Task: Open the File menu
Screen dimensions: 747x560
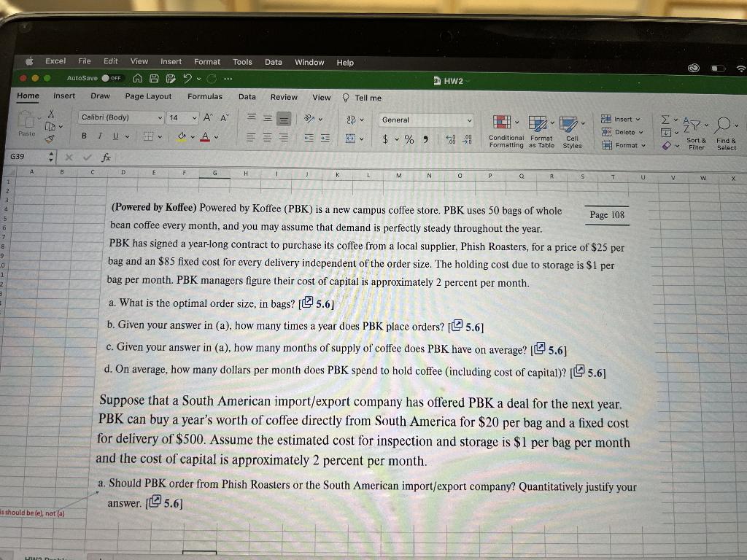Action: 85,61
